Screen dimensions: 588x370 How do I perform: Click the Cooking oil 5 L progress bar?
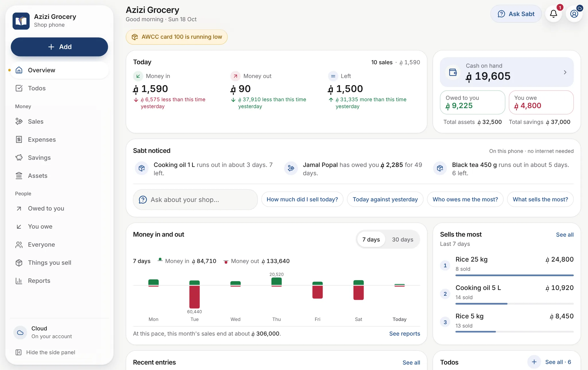click(515, 304)
